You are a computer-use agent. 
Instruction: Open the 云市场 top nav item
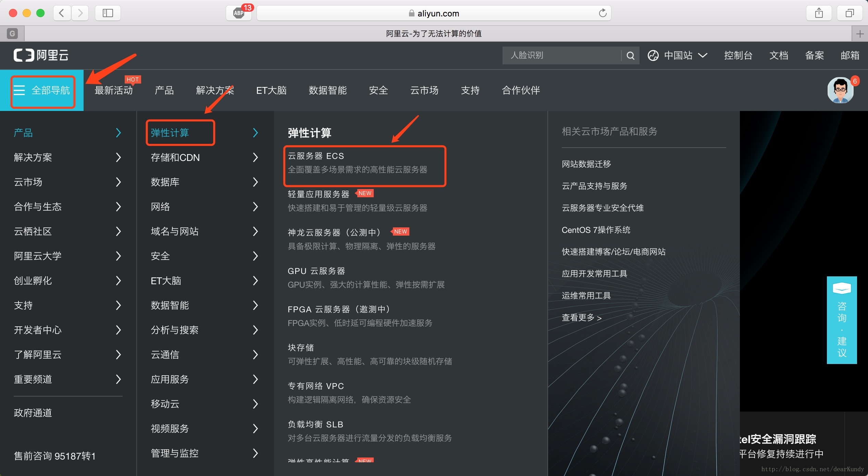pos(424,90)
